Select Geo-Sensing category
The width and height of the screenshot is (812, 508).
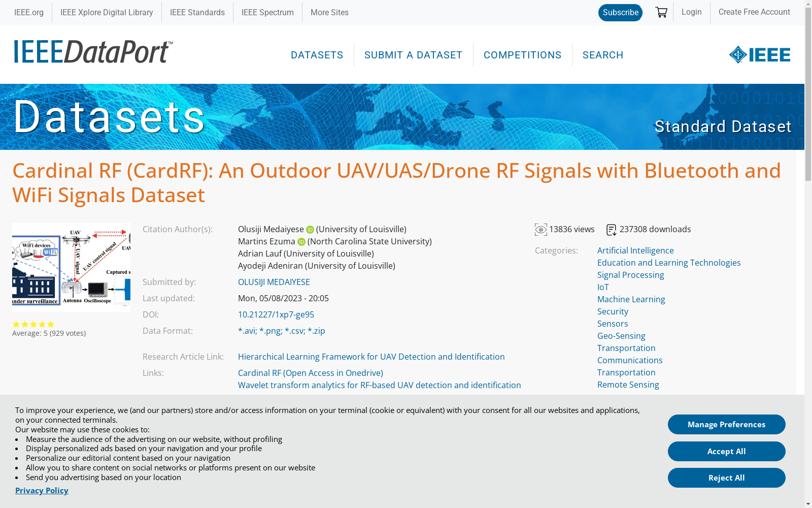point(621,336)
